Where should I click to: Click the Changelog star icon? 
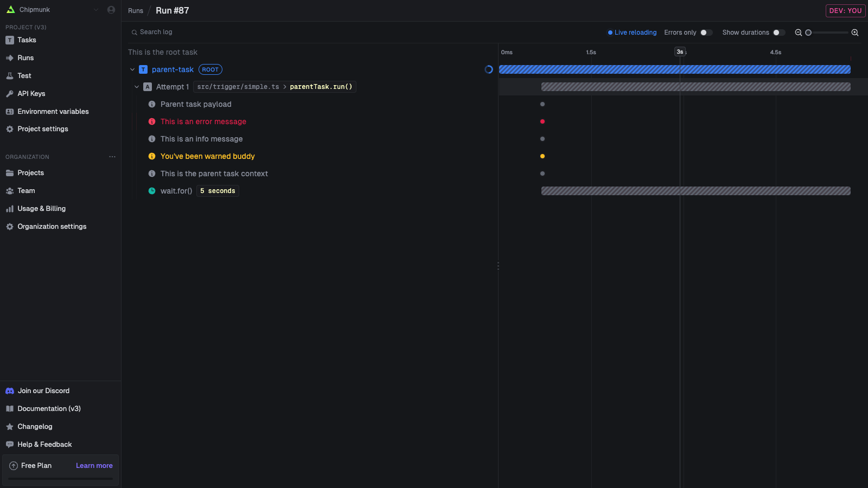10,427
